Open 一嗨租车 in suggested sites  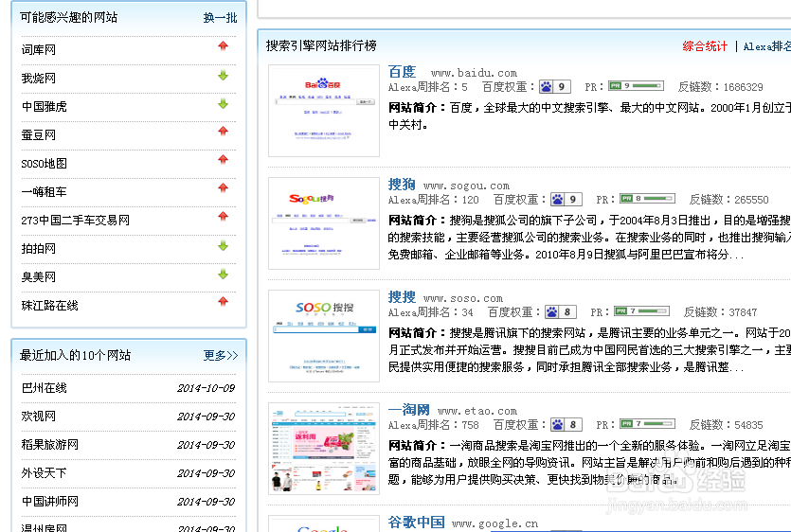tap(44, 191)
